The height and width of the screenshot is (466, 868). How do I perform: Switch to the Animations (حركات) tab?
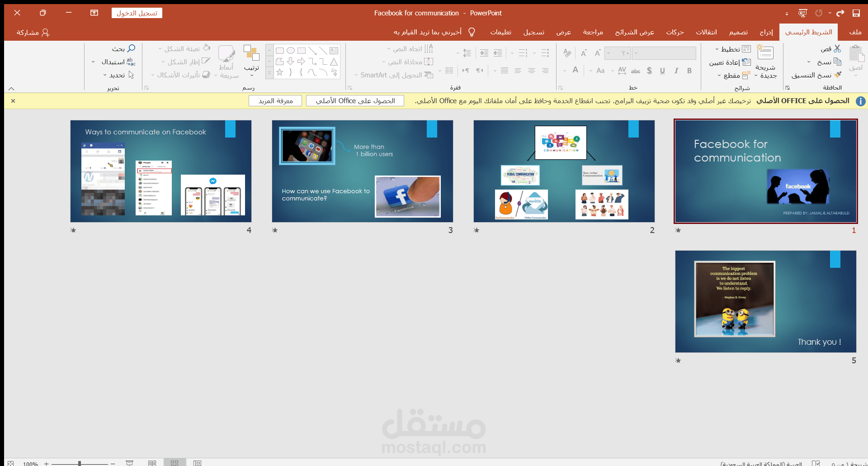675,32
